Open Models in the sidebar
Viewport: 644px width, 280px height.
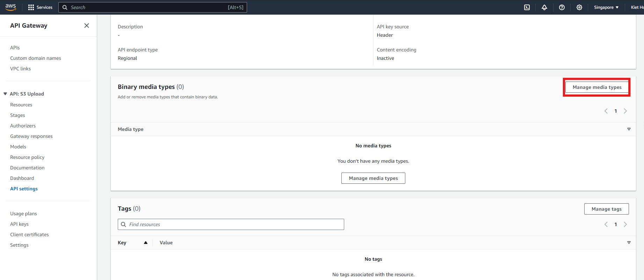point(18,147)
